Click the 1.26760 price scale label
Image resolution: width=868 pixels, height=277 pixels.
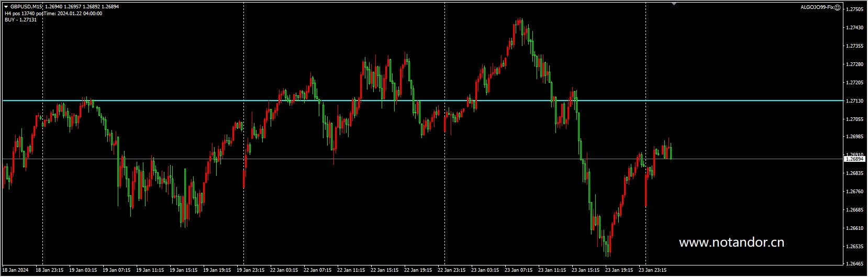pyautogui.click(x=855, y=192)
